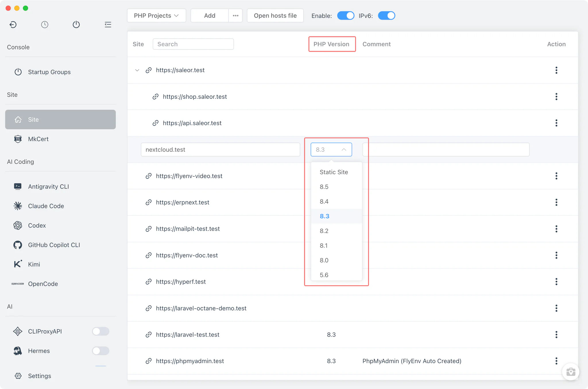Image resolution: width=588 pixels, height=389 pixels.
Task: Open action menu for laravel-test.test
Action: (556, 335)
